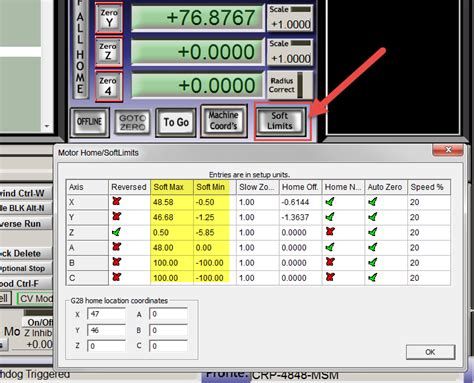
Task: Toggle the Machine Coord's display button
Action: point(224,121)
